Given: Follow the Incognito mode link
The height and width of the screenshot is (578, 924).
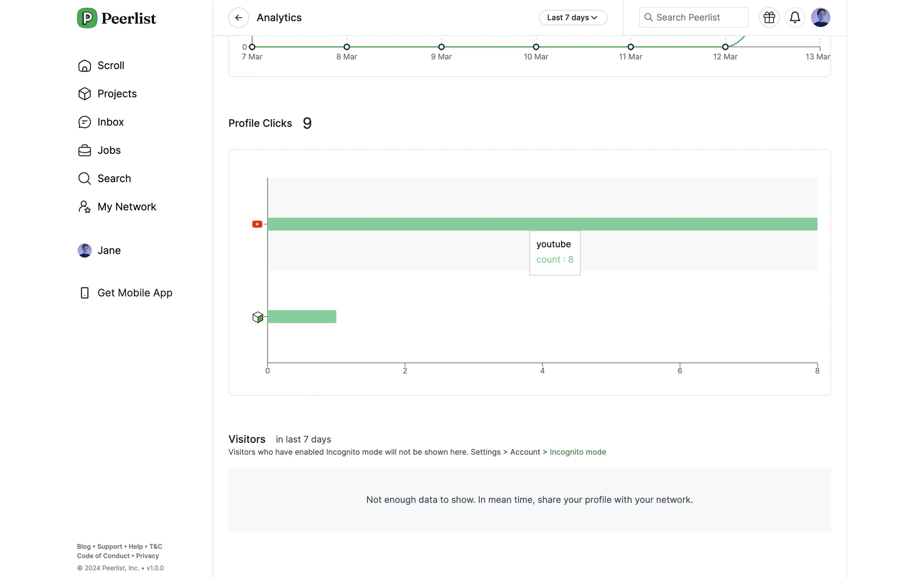Looking at the screenshot, I should point(577,452).
